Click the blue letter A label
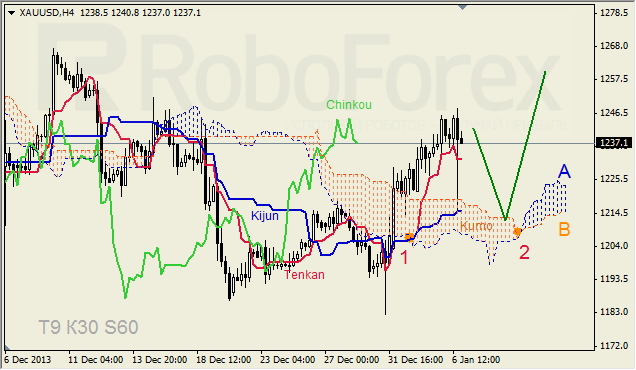Viewport: 636px width, 370px height. [564, 172]
